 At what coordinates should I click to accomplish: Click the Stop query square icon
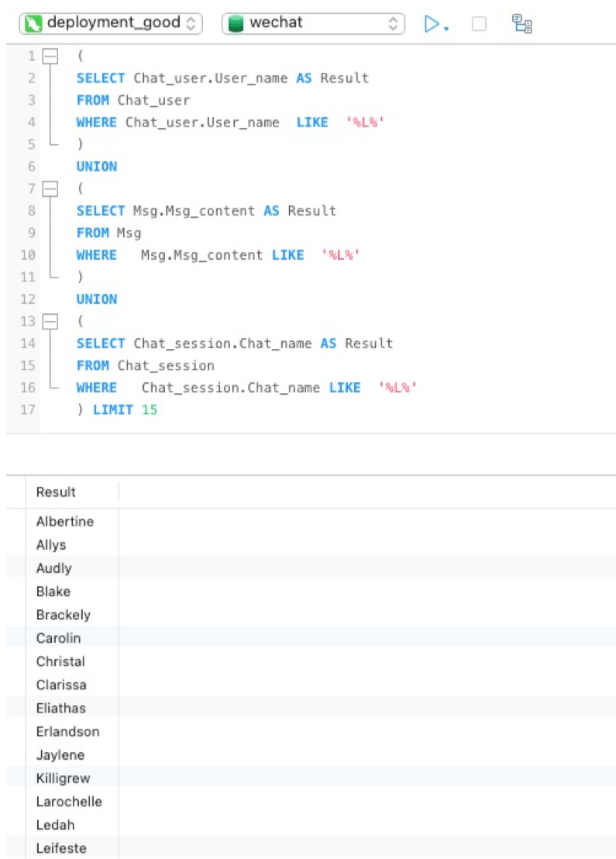coord(479,24)
